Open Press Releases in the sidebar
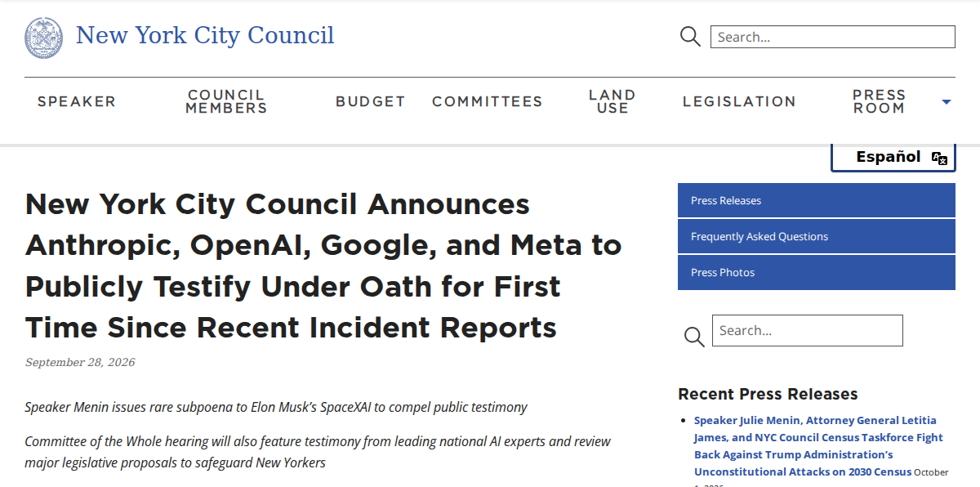 coord(817,200)
